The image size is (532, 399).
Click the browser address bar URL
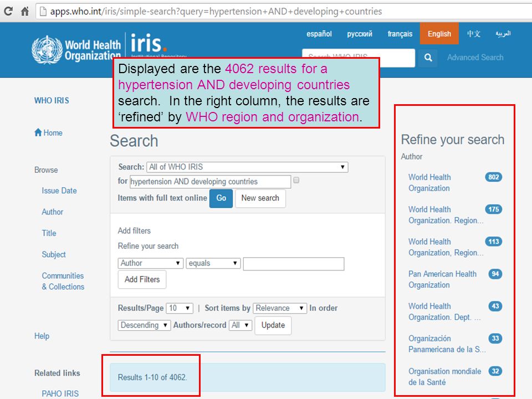point(216,12)
